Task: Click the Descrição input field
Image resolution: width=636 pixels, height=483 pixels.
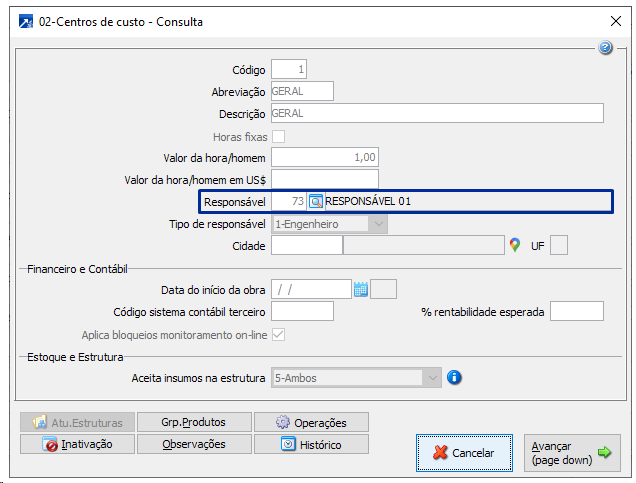Action: [437, 114]
